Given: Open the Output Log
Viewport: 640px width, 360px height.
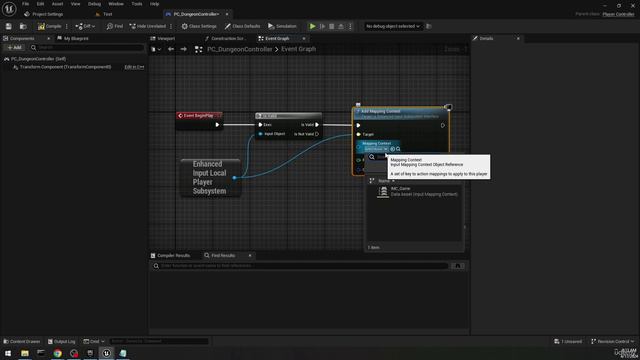Looking at the screenshot, I should (62, 341).
